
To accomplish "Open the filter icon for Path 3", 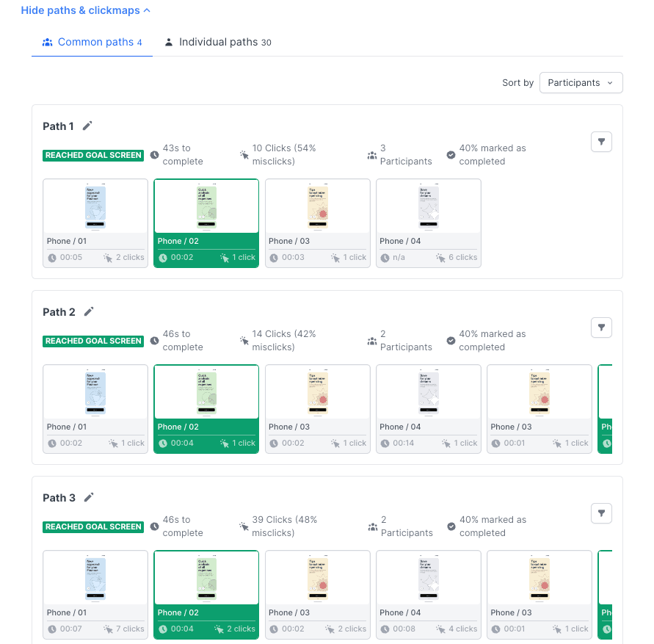I will (x=601, y=513).
